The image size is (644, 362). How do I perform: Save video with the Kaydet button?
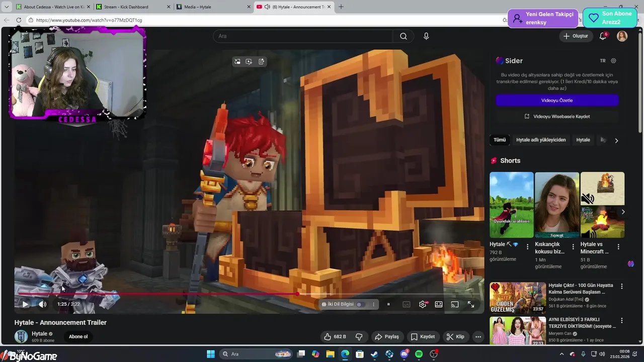click(x=423, y=337)
